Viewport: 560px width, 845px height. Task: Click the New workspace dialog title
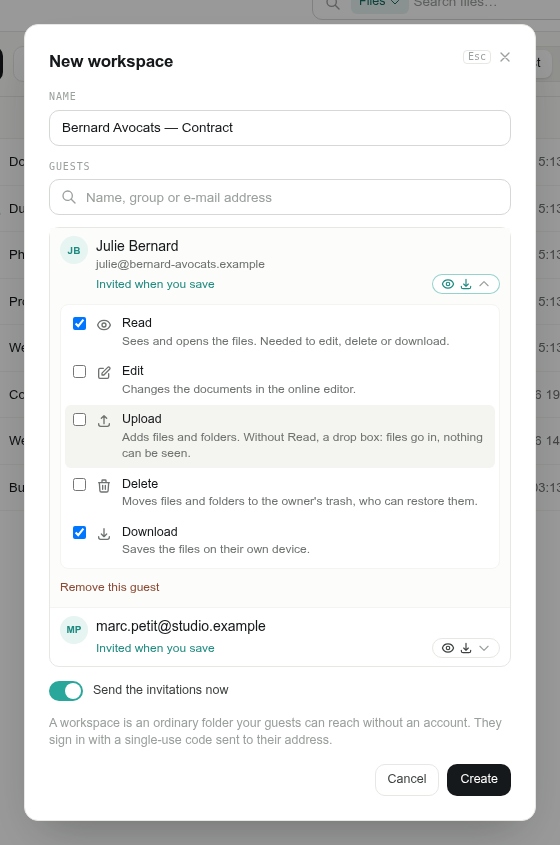(111, 61)
